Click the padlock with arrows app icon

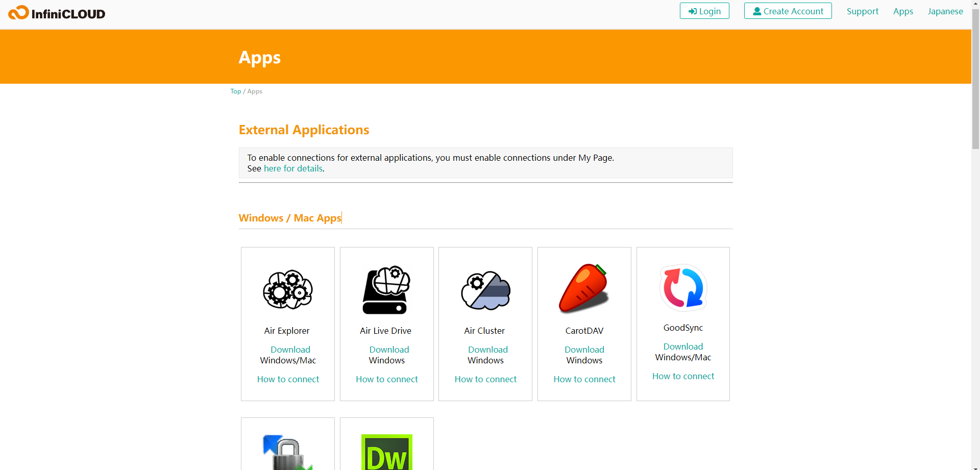pos(288,452)
